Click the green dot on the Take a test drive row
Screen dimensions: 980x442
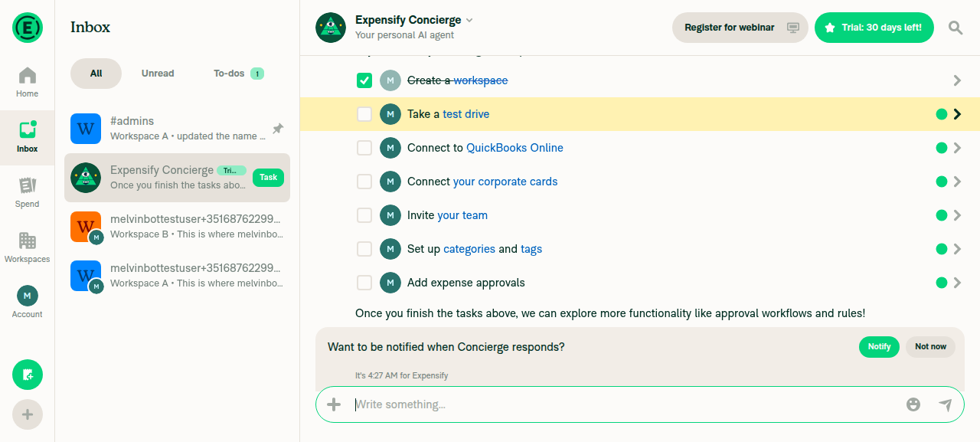pos(942,114)
